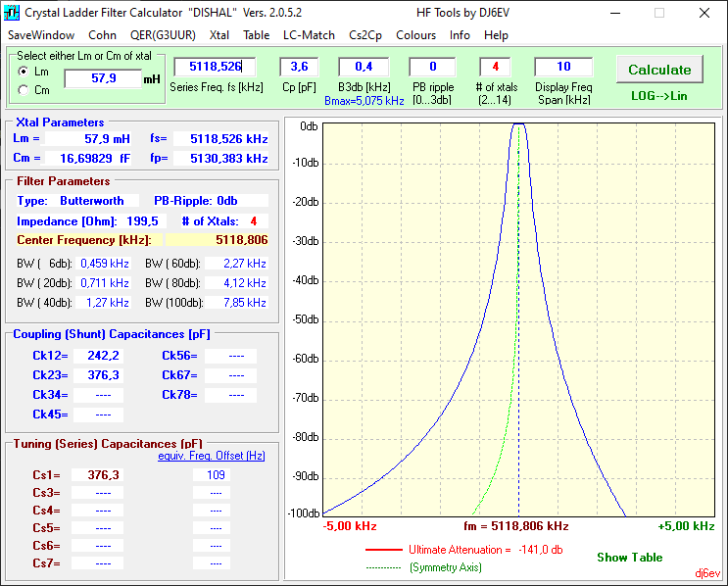Select the Lm radio button

point(24,72)
